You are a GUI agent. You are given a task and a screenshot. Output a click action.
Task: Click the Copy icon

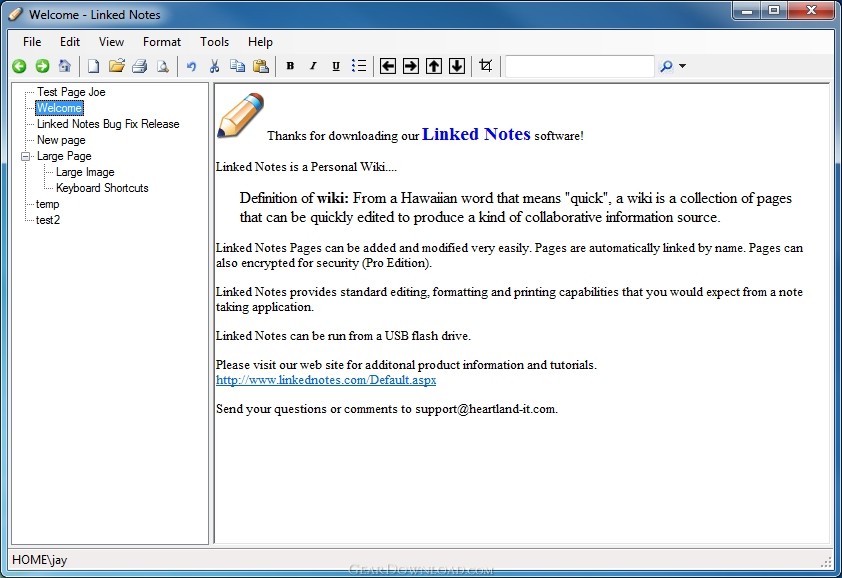[x=237, y=66]
